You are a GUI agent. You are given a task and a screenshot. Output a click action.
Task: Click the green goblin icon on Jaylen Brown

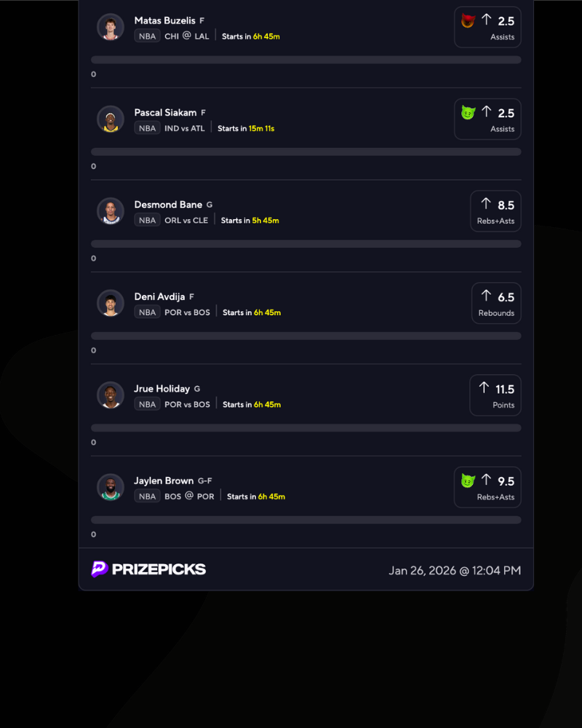[468, 480]
